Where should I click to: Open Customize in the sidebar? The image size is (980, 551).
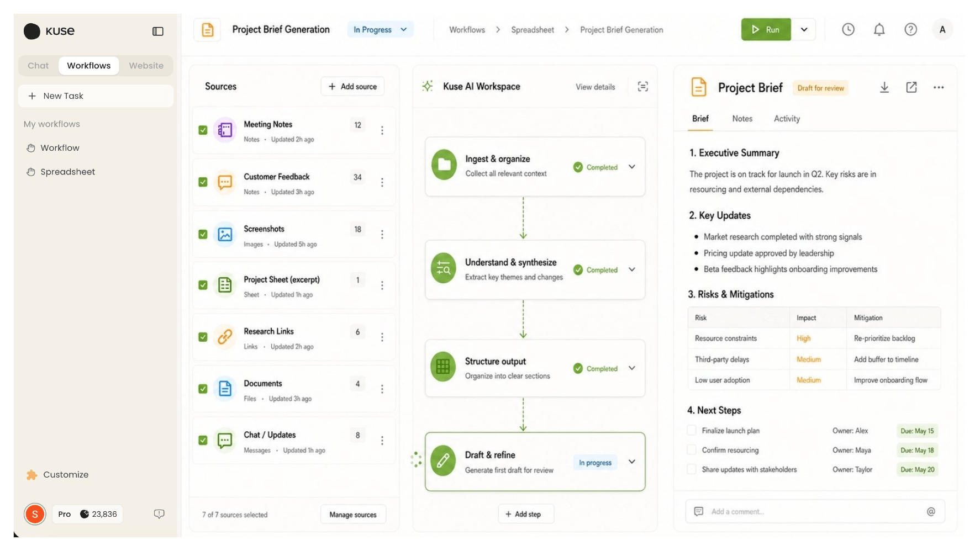point(57,475)
